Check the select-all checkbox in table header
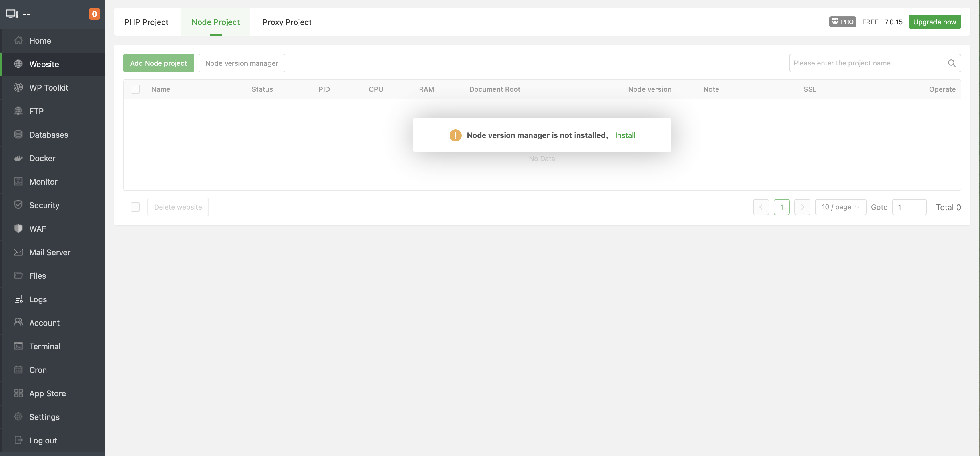980x456 pixels. pos(135,89)
